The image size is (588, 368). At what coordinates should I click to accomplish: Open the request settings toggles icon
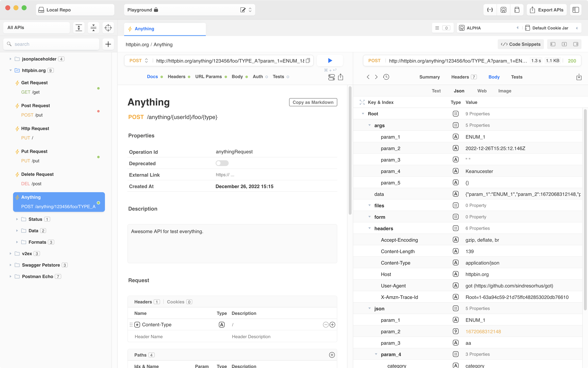[331, 77]
